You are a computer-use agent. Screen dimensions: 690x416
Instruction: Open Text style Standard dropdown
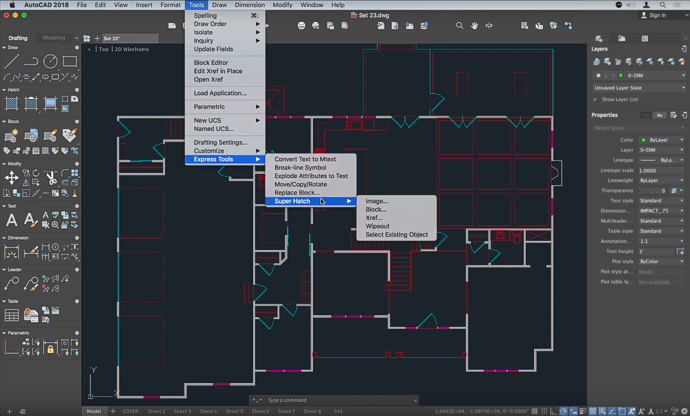pyautogui.click(x=662, y=201)
